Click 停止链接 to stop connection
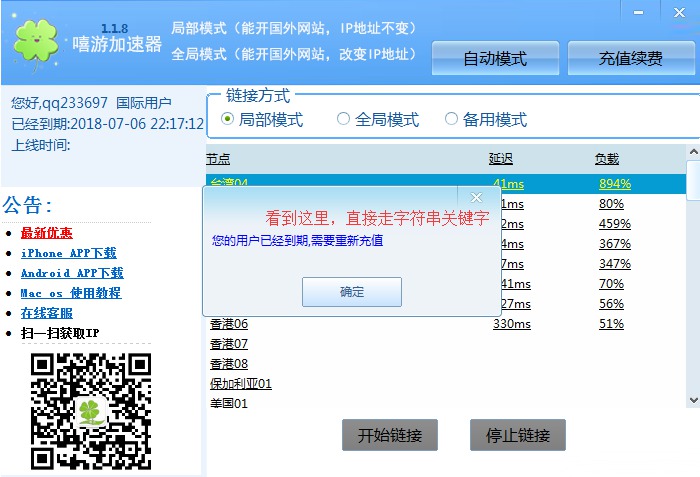 (518, 435)
